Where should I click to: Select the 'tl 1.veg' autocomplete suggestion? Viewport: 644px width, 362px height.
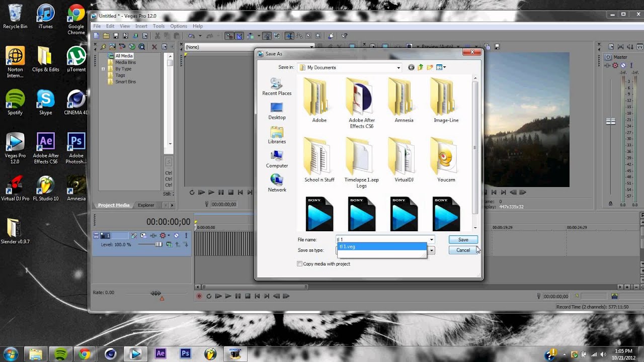click(382, 247)
